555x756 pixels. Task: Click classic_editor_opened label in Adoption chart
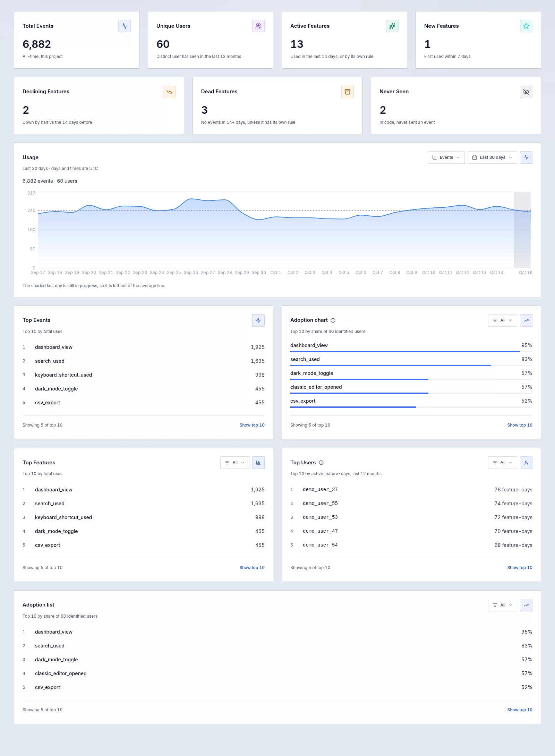point(316,387)
